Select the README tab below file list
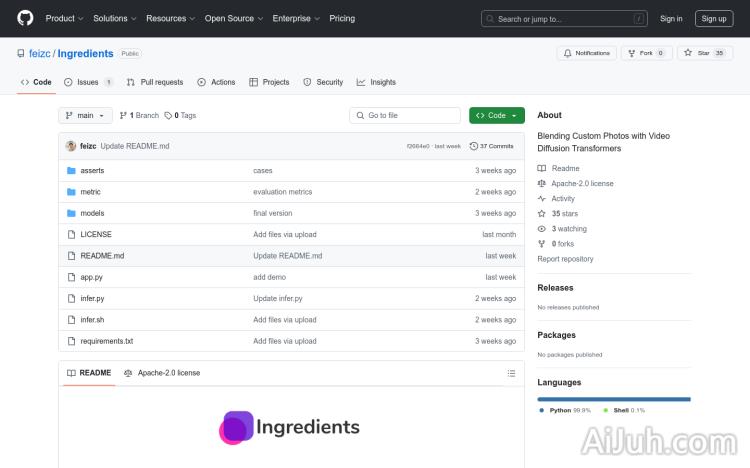The width and height of the screenshot is (750, 468). click(89, 373)
